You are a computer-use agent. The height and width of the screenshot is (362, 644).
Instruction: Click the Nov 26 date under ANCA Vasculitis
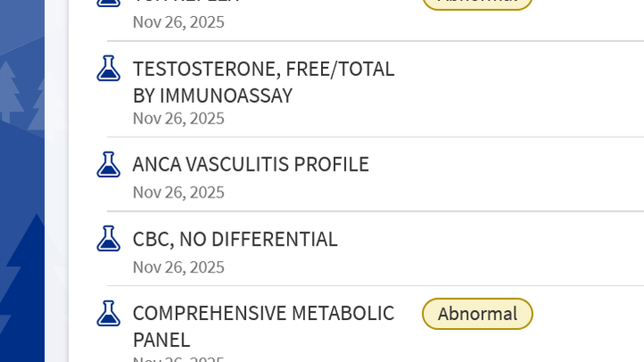coord(178,192)
